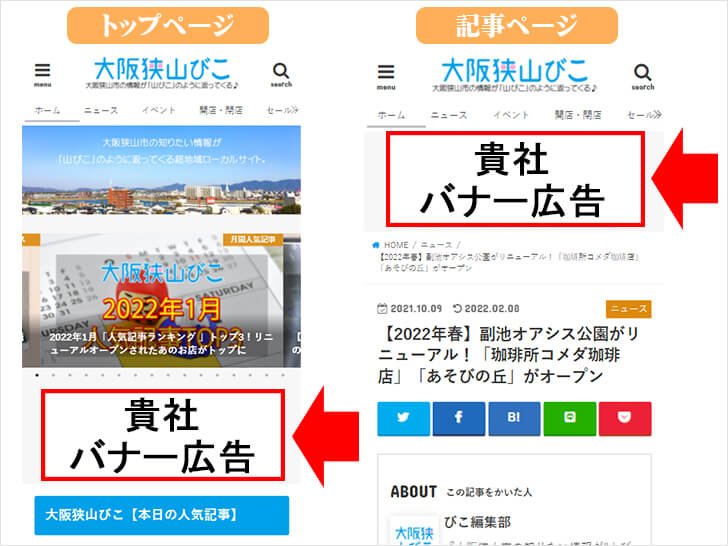Click びこ編集部 author name
The height and width of the screenshot is (546, 728).
point(478,522)
